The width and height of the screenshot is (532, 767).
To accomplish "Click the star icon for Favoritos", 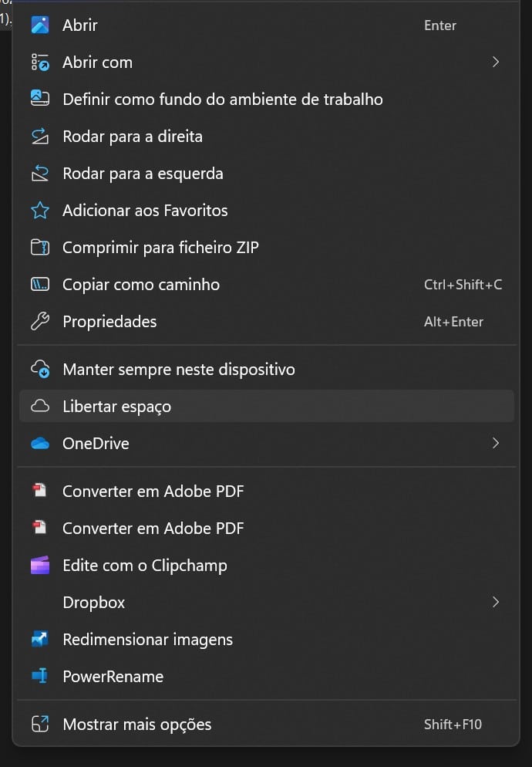I will click(39, 211).
